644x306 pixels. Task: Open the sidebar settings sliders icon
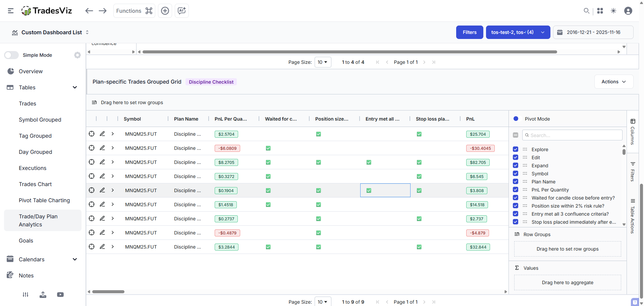click(x=25, y=295)
